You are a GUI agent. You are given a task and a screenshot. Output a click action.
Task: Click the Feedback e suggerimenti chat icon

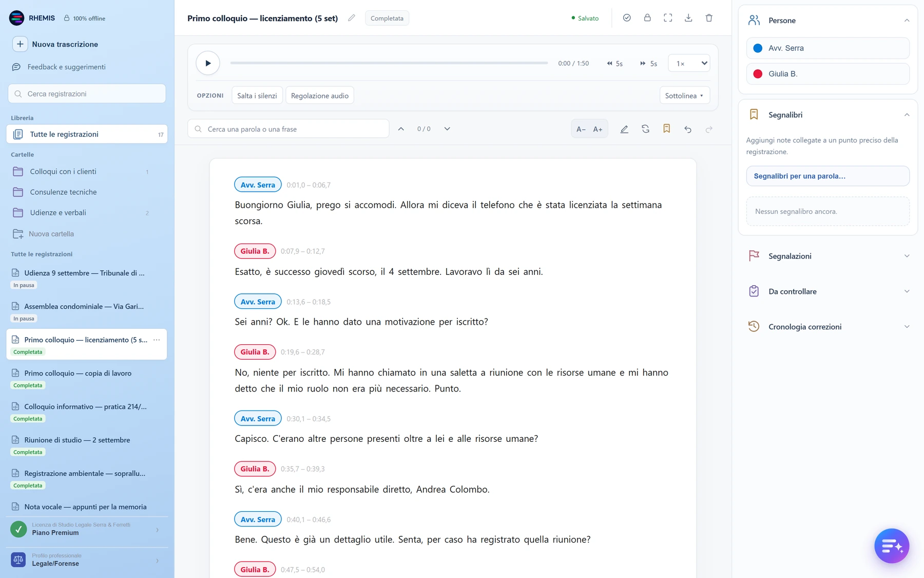coord(16,67)
